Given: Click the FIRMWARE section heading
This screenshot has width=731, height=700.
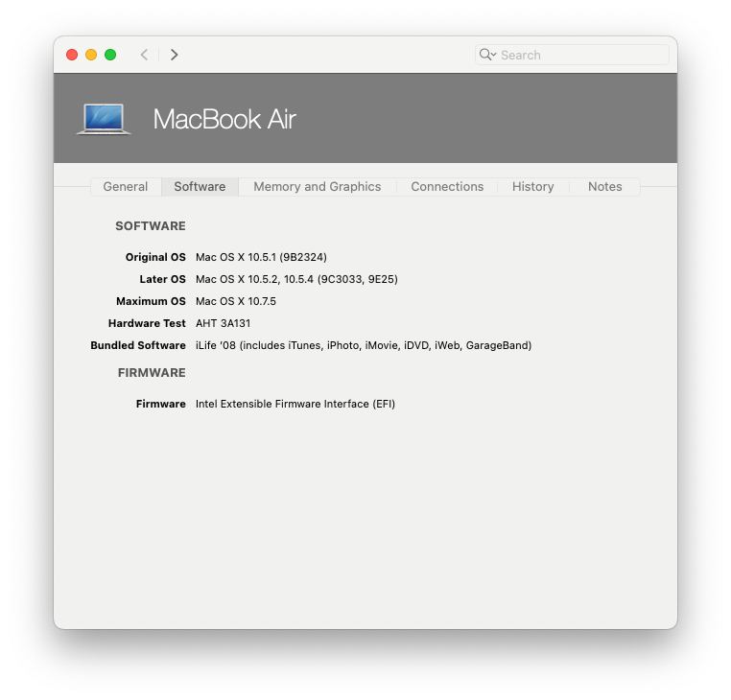Looking at the screenshot, I should coord(152,373).
